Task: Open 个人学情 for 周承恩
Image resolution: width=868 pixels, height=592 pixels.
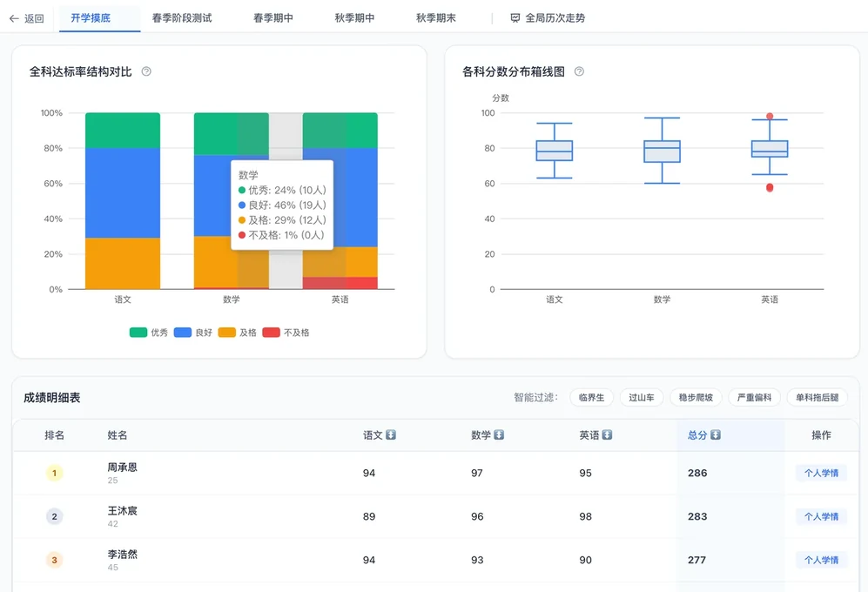Action: [821, 473]
